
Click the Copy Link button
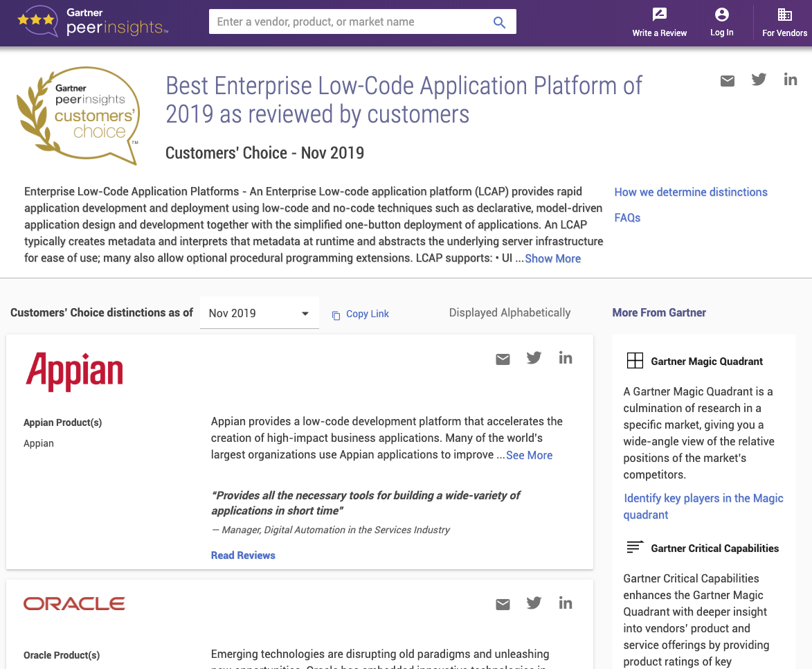pos(361,314)
